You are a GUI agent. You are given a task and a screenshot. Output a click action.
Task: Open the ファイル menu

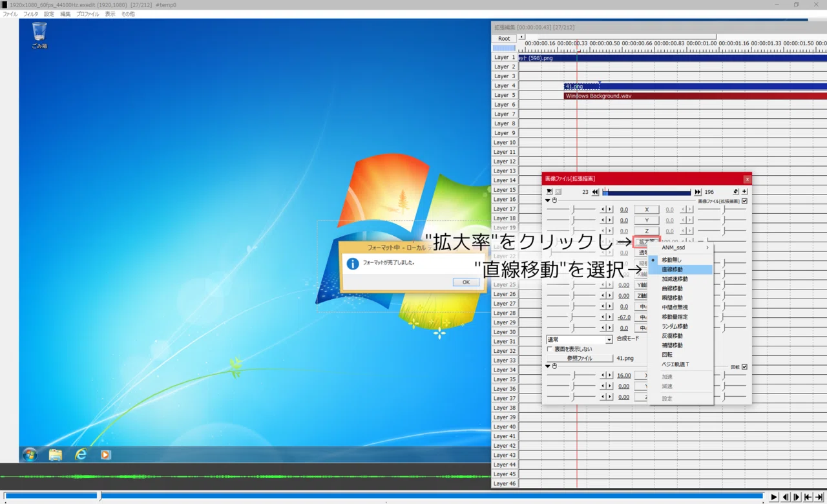[x=10, y=14]
